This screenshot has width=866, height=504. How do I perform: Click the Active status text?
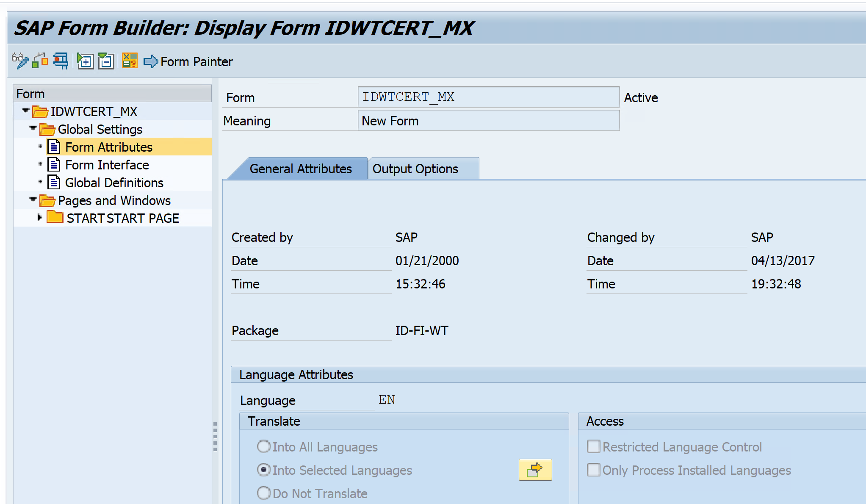[641, 98]
